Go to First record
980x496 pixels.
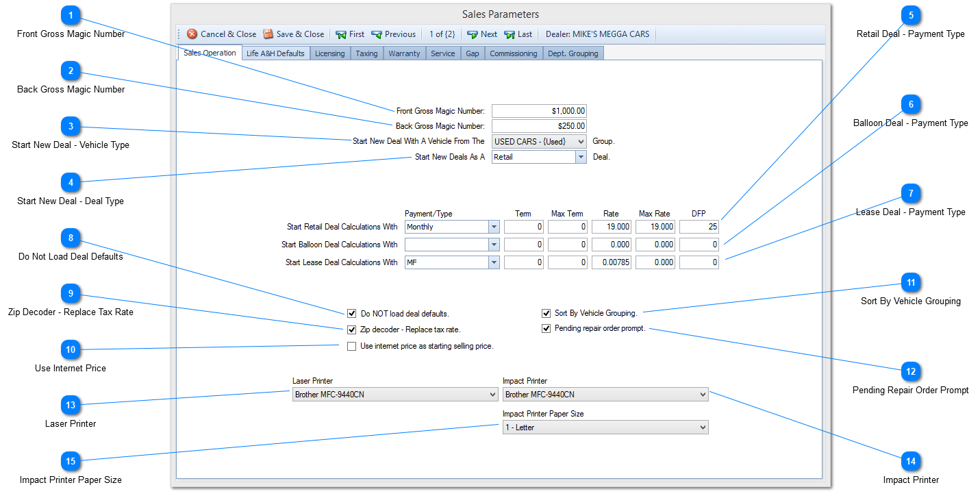350,34
